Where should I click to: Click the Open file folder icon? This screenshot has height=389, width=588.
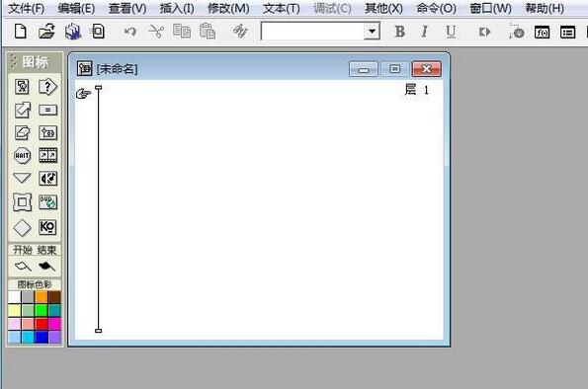point(46,32)
